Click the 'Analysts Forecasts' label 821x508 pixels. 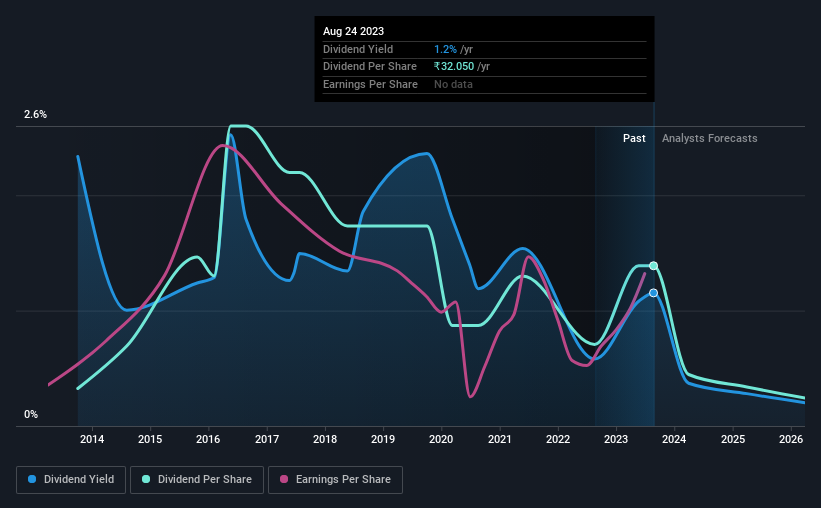(709, 138)
